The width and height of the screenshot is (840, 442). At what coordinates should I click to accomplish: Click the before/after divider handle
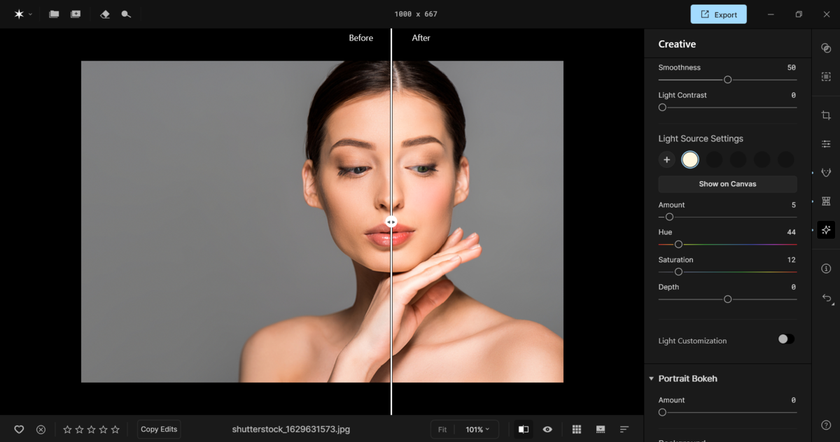tap(391, 222)
